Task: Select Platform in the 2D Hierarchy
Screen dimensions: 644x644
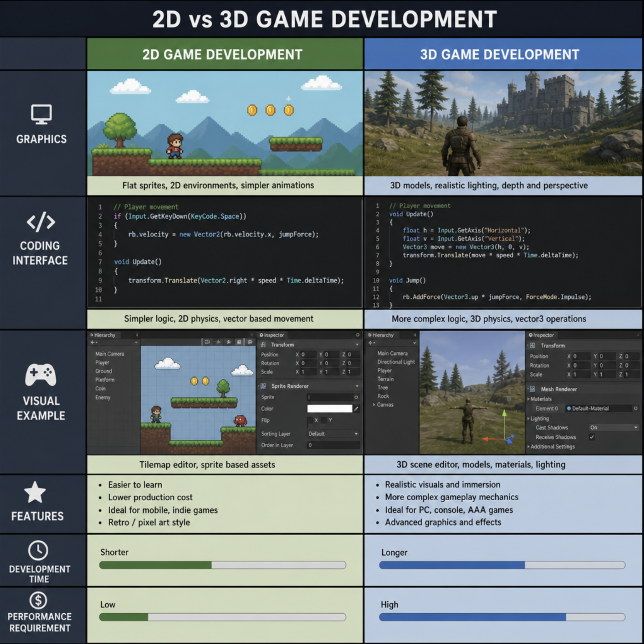Action: click(x=105, y=380)
